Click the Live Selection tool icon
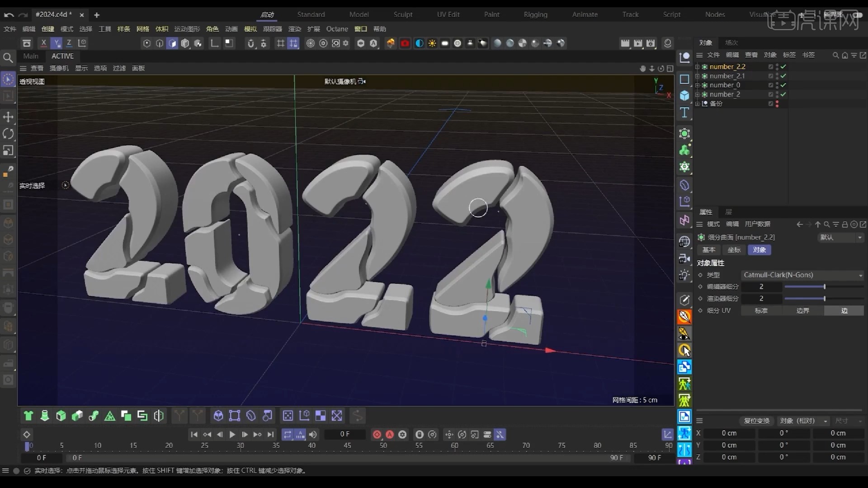This screenshot has height=488, width=868. 8,80
